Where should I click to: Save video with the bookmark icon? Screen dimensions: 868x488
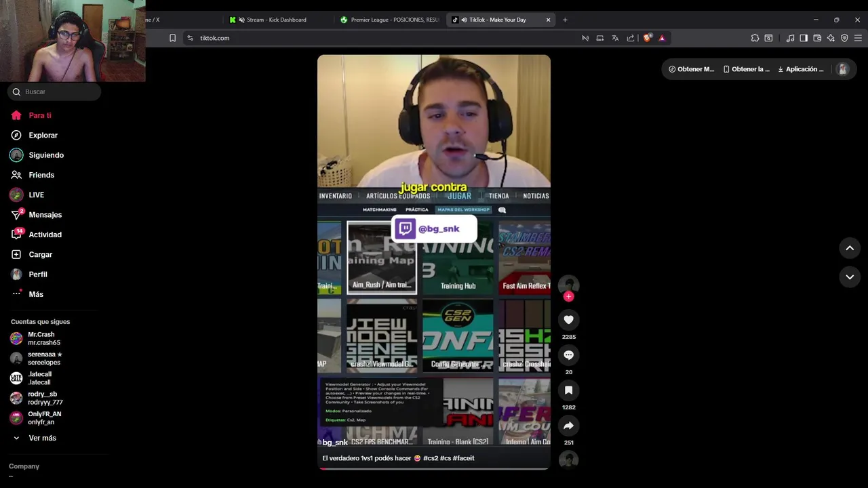[x=568, y=390]
